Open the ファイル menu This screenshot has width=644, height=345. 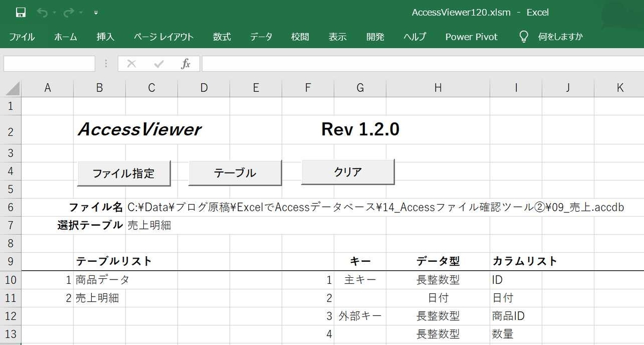pyautogui.click(x=22, y=37)
